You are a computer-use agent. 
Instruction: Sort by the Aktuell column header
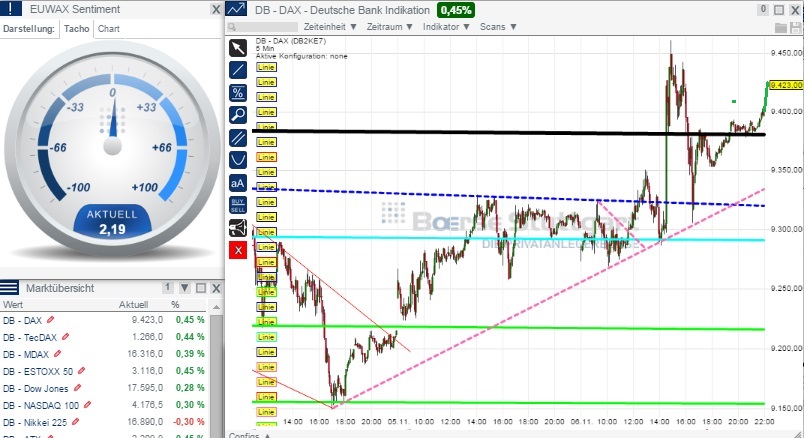click(x=133, y=305)
